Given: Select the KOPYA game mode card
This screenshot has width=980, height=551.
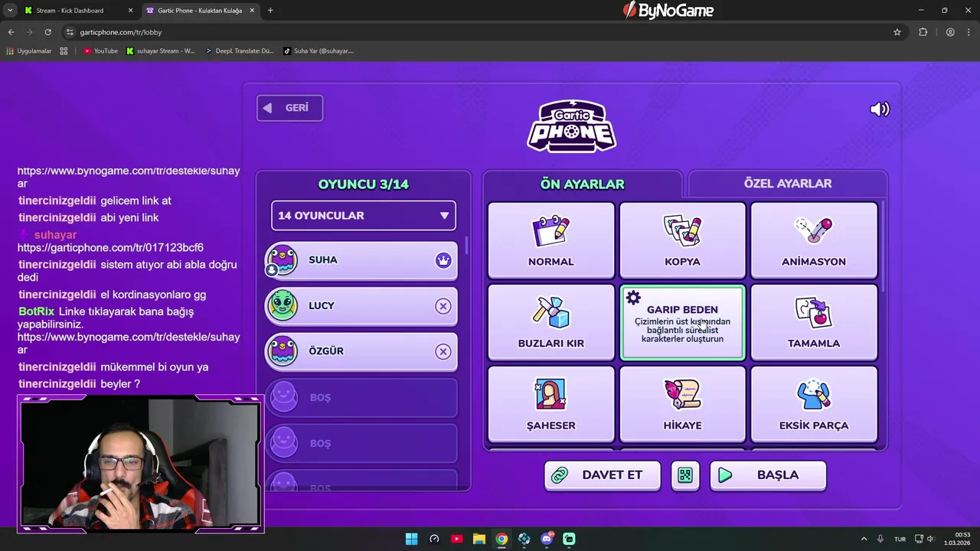Looking at the screenshot, I should (682, 240).
